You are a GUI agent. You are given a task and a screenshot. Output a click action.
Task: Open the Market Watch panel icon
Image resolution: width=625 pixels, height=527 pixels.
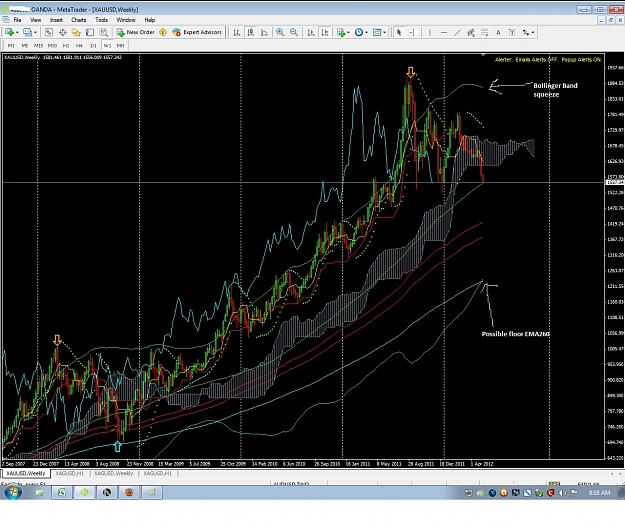pos(49,32)
